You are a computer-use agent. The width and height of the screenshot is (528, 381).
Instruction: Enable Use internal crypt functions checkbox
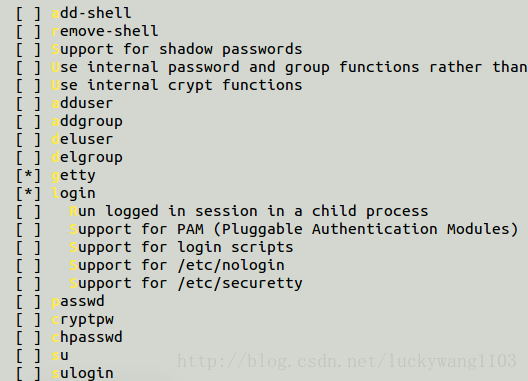tap(29, 85)
